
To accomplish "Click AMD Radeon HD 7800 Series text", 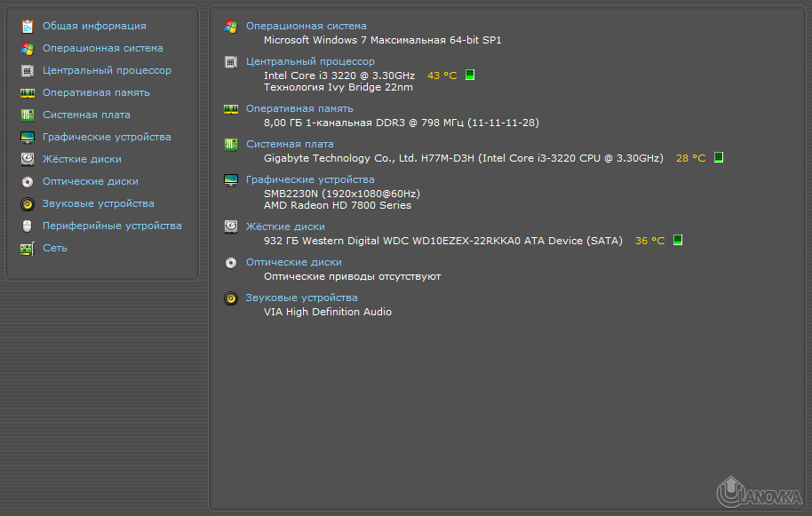I will point(338,205).
